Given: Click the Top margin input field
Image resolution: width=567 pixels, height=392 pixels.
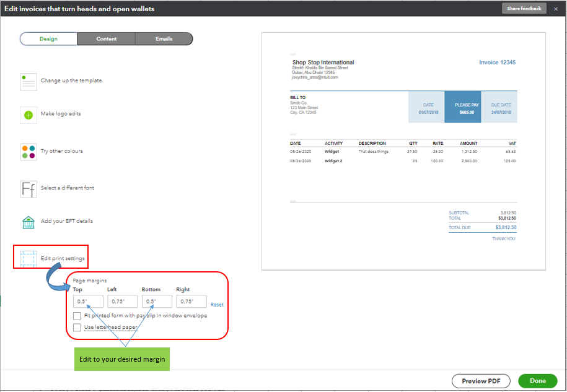Looking at the screenshot, I should click(x=88, y=302).
